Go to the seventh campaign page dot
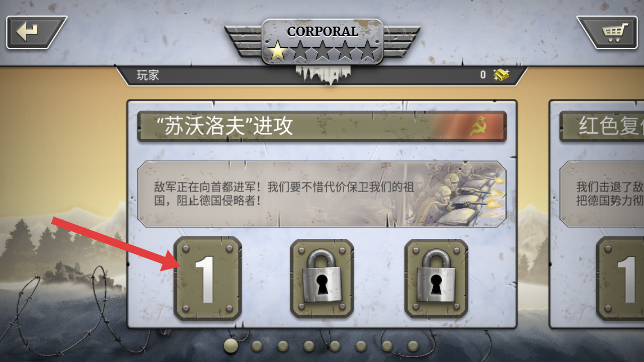The image size is (644, 362). tap(387, 346)
